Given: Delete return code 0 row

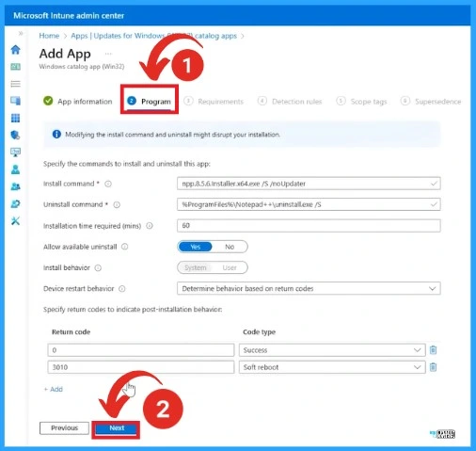Looking at the screenshot, I should coord(433,350).
